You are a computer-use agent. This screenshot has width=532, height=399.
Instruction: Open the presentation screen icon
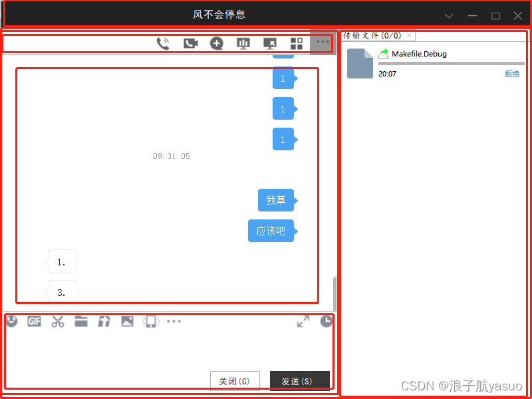coord(243,43)
